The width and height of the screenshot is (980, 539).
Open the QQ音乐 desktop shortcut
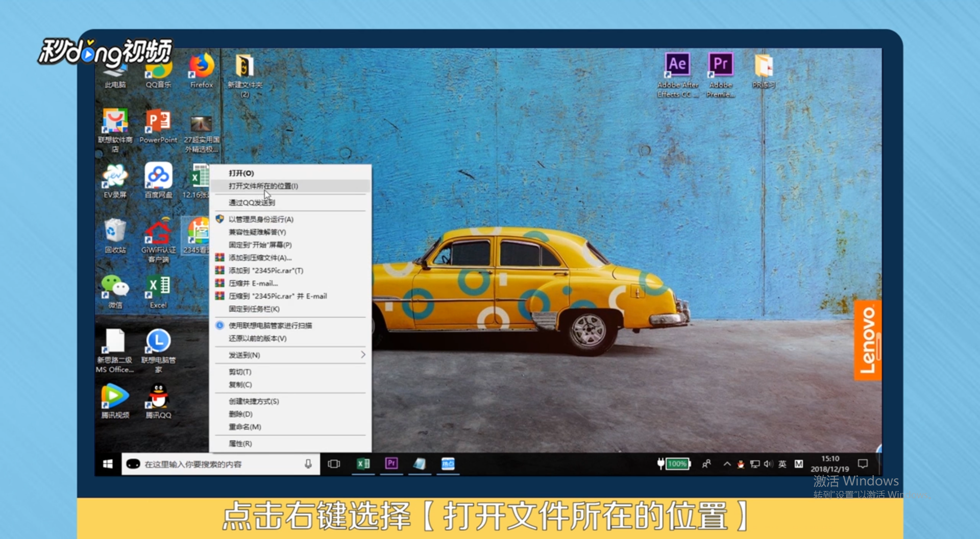pos(158,71)
